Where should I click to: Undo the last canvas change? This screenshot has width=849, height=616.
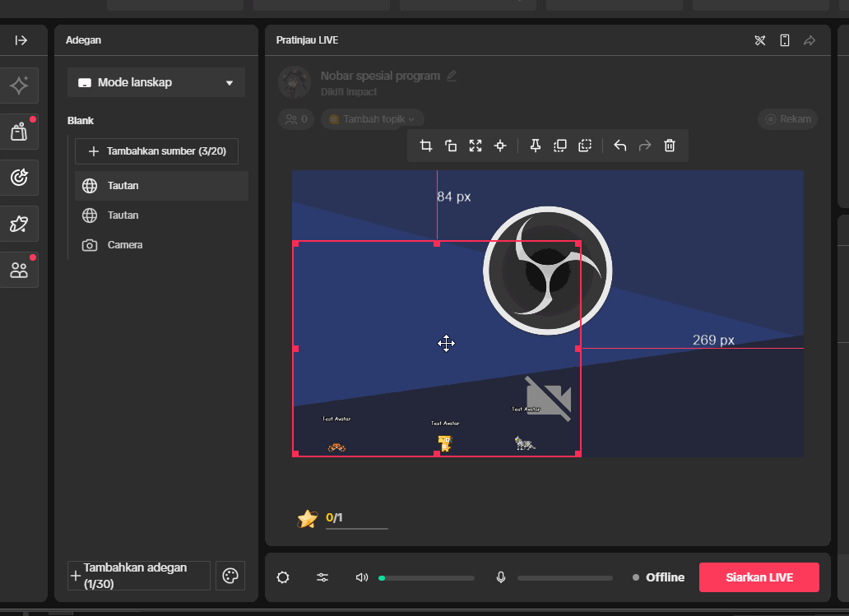tap(619, 146)
